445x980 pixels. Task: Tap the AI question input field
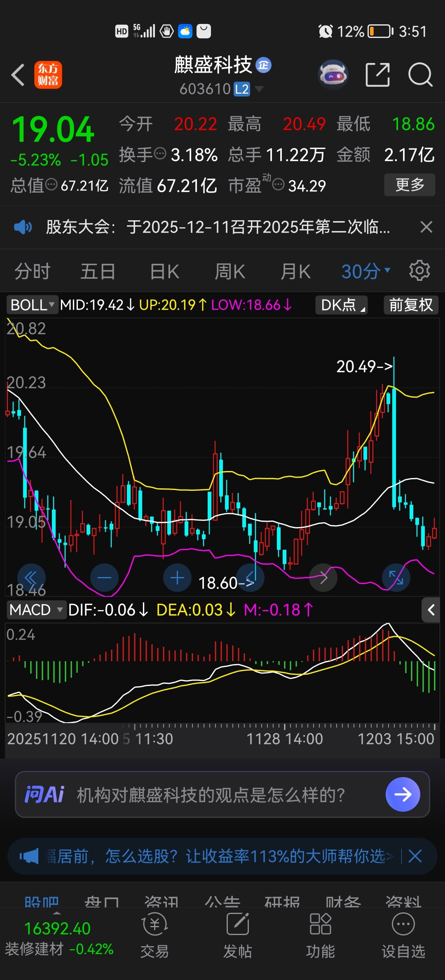222,794
